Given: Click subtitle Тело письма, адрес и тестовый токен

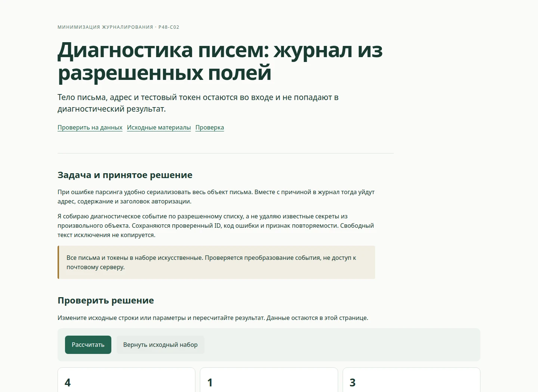Looking at the screenshot, I should point(198,103).
